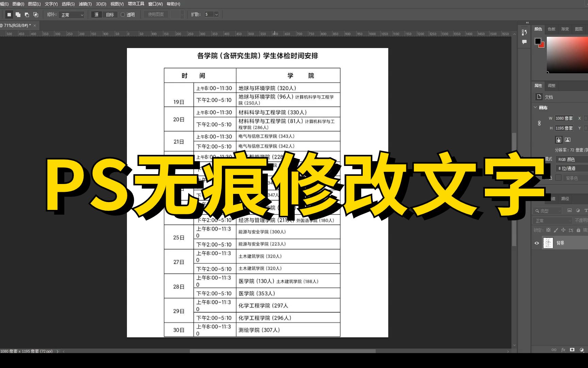Switch to the 路径 tab
588x368 pixels.
point(565,198)
